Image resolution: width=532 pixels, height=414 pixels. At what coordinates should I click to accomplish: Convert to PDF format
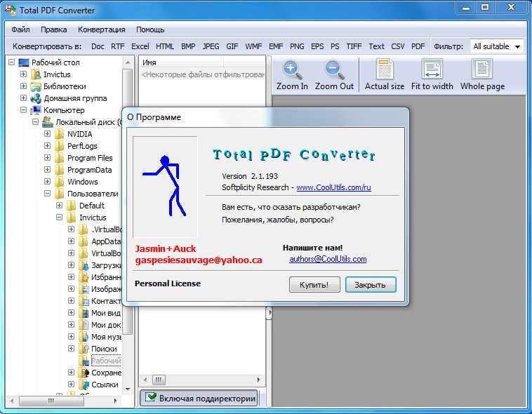[x=418, y=46]
